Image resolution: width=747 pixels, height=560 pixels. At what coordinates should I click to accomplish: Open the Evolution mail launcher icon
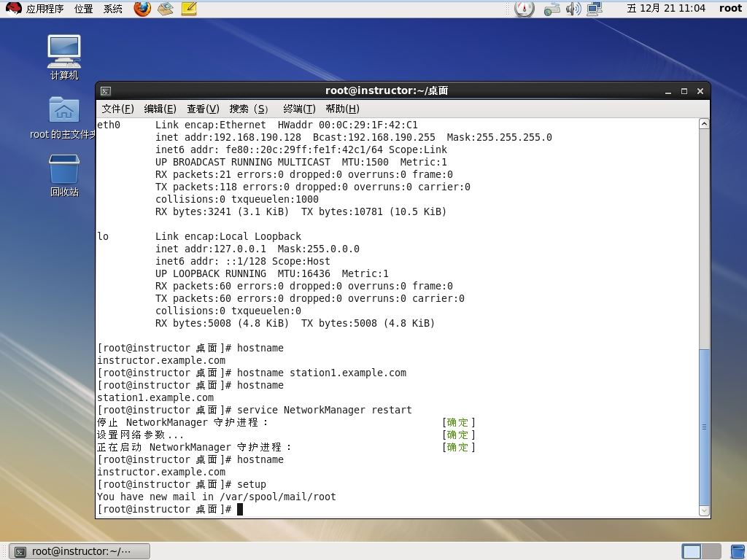tap(166, 9)
